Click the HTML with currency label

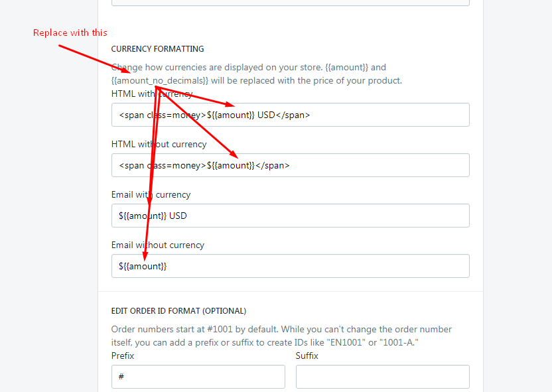[x=151, y=93]
